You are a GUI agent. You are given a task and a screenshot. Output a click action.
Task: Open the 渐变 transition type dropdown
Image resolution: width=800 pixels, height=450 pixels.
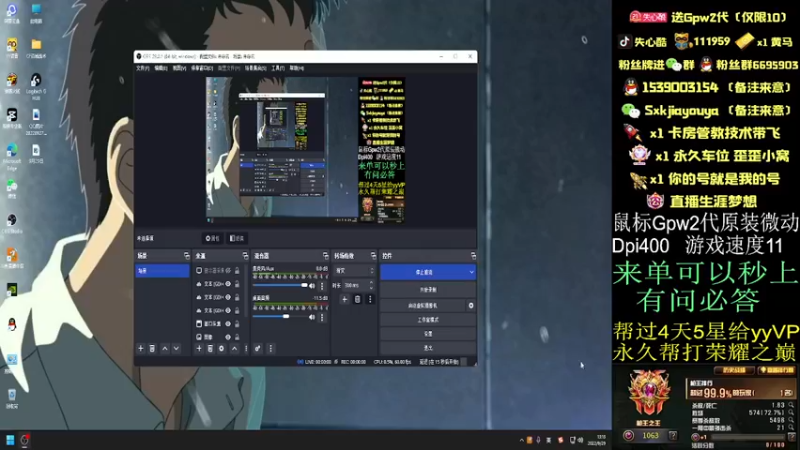pos(355,270)
